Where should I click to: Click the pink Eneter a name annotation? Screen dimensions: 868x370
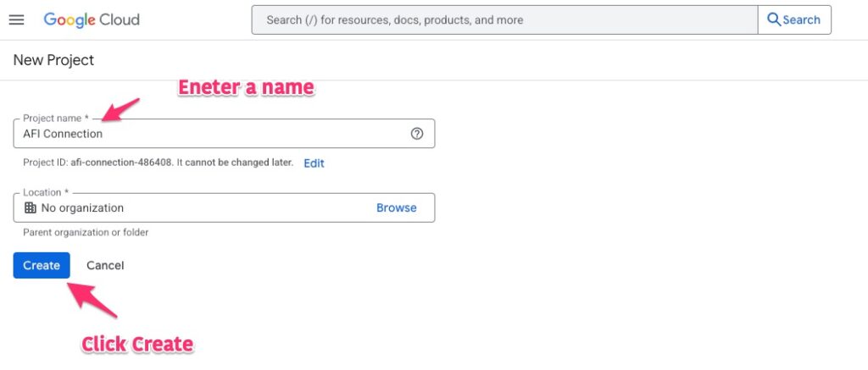[x=245, y=87]
